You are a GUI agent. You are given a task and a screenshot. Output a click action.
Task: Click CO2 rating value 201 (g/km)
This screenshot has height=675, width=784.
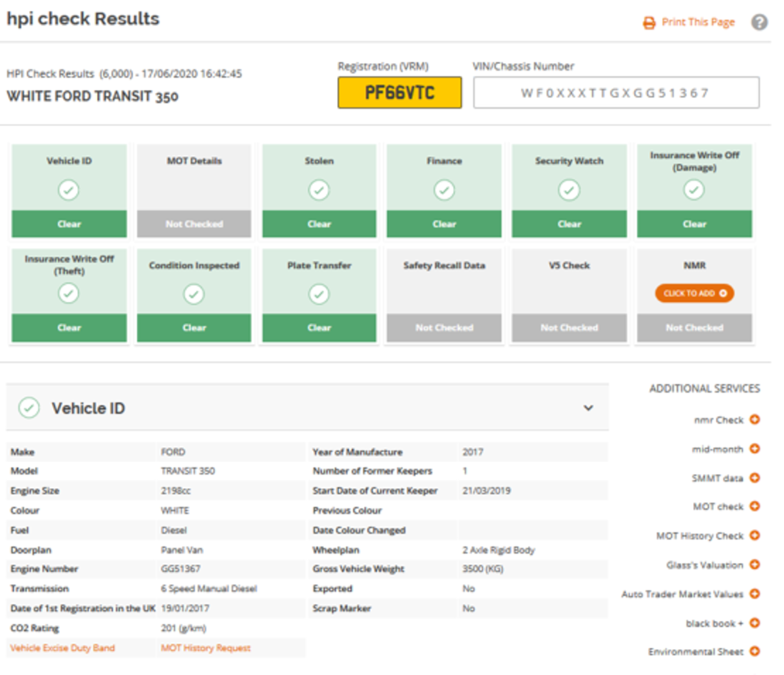click(183, 628)
